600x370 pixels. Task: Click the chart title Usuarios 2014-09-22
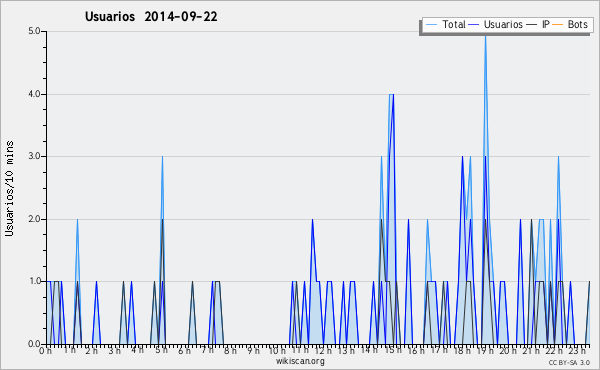tap(151, 17)
